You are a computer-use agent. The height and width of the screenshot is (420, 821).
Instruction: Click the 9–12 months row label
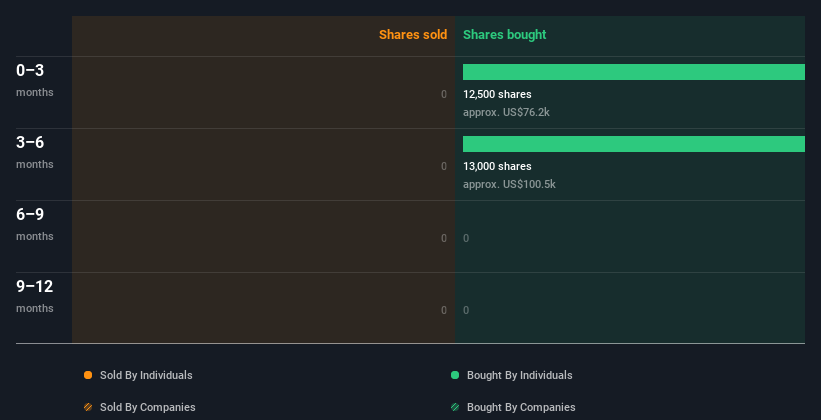click(x=35, y=296)
